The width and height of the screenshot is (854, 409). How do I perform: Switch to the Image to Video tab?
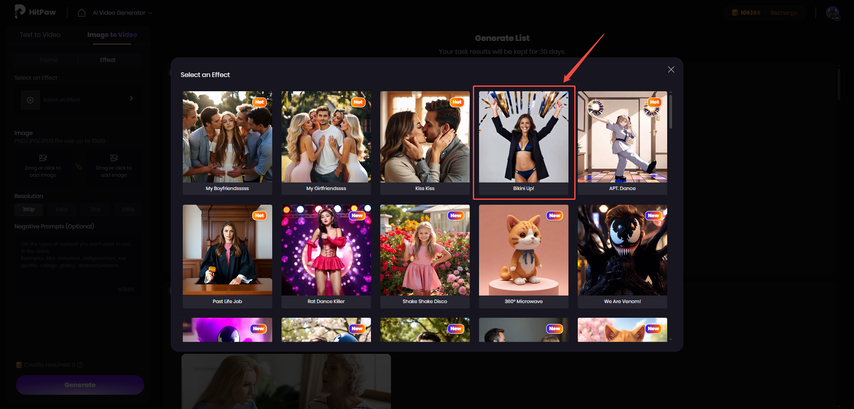pyautogui.click(x=112, y=35)
